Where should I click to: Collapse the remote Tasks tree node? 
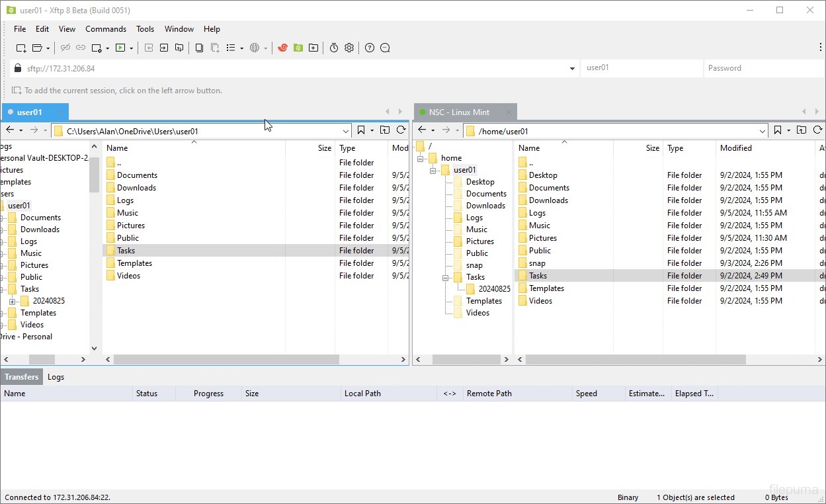[x=446, y=277]
